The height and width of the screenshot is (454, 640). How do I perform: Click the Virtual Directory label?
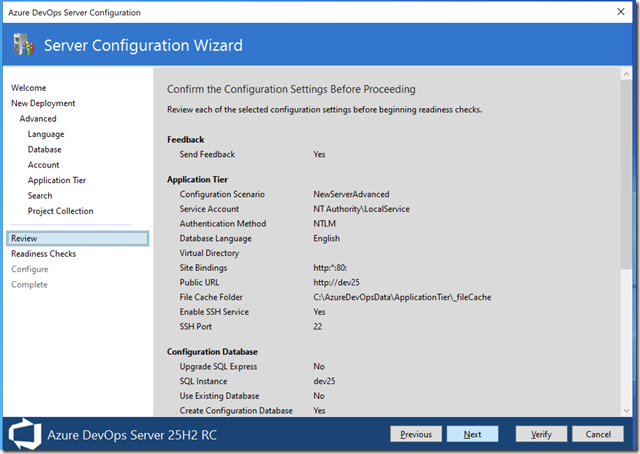click(209, 253)
